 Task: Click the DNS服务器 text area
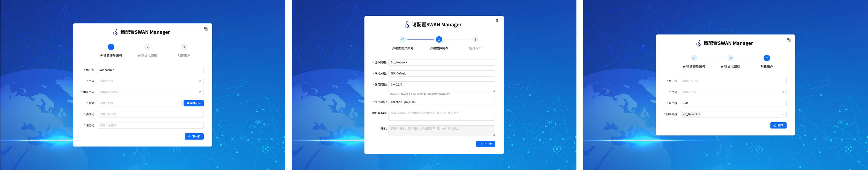click(441, 115)
